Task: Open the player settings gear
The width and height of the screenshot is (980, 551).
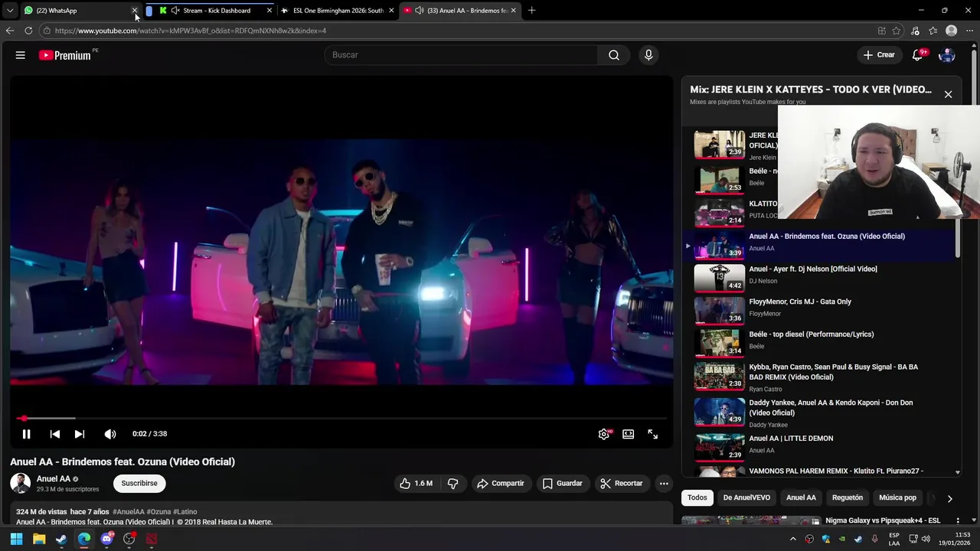Action: [604, 434]
